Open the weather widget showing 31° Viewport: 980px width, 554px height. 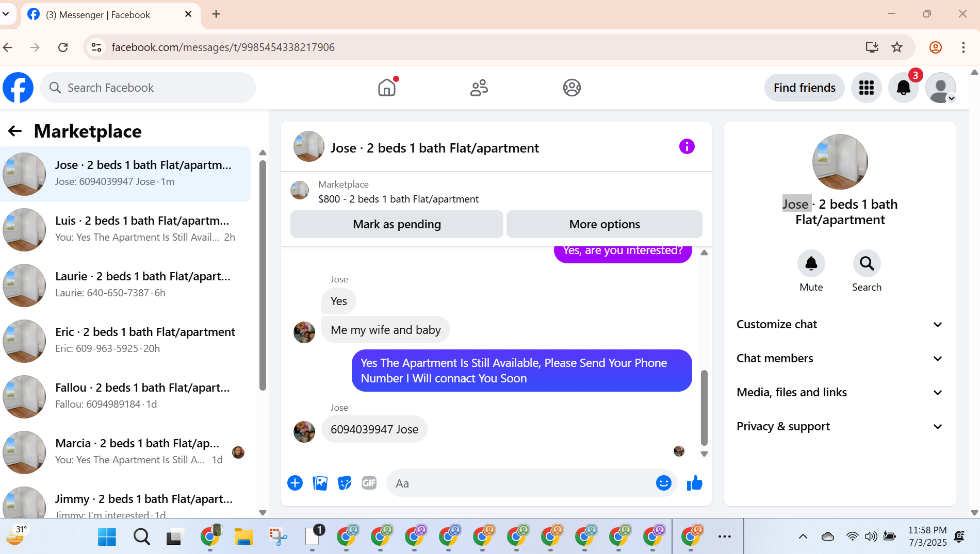click(x=17, y=536)
